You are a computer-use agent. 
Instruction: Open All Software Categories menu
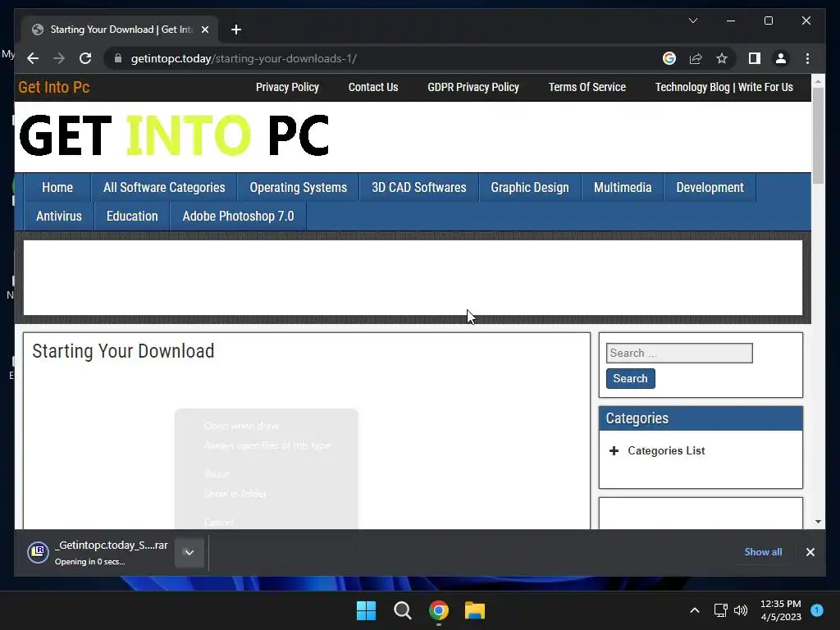click(164, 188)
